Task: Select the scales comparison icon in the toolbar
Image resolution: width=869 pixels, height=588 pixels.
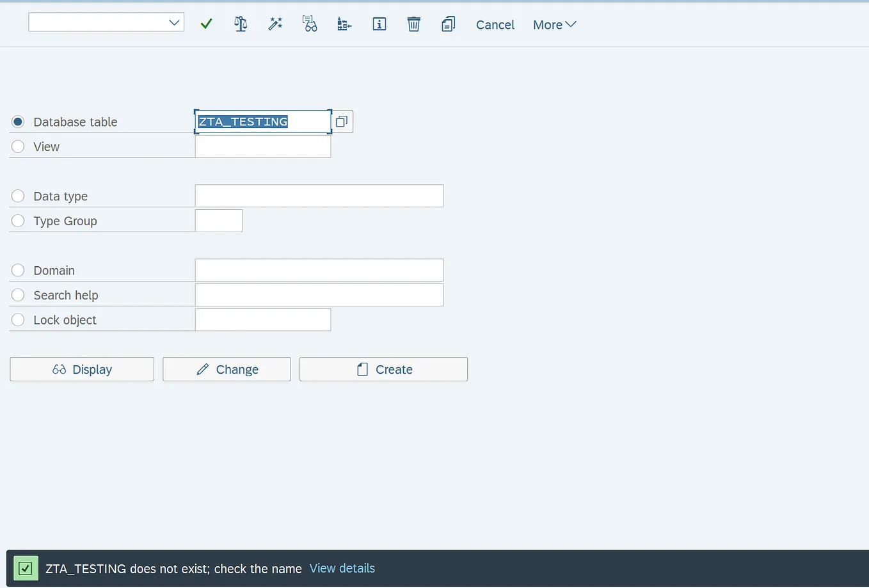Action: point(241,24)
